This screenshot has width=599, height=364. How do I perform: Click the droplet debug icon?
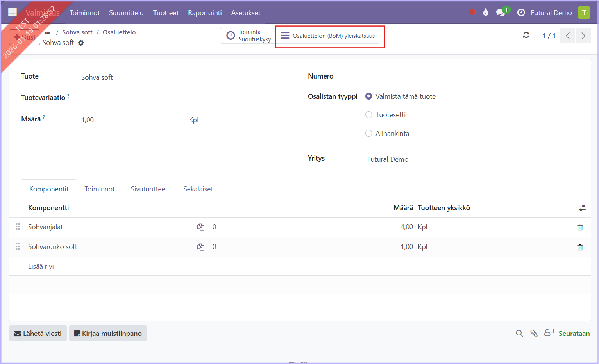(x=485, y=12)
